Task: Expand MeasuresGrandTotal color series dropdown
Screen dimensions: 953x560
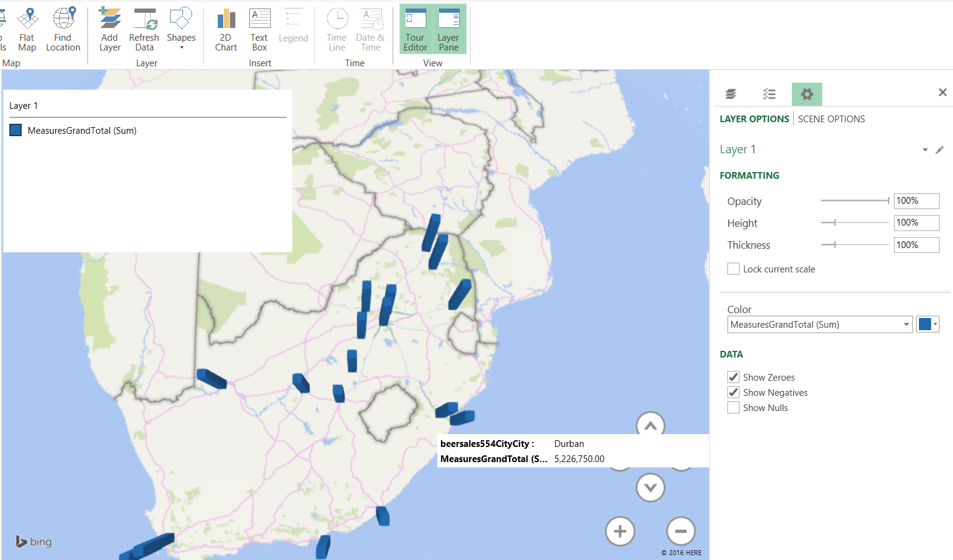Action: coord(906,325)
